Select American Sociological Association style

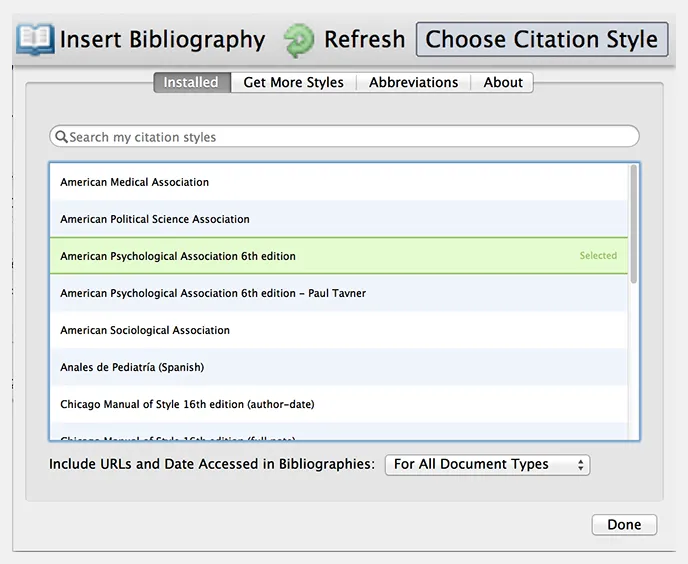145,330
